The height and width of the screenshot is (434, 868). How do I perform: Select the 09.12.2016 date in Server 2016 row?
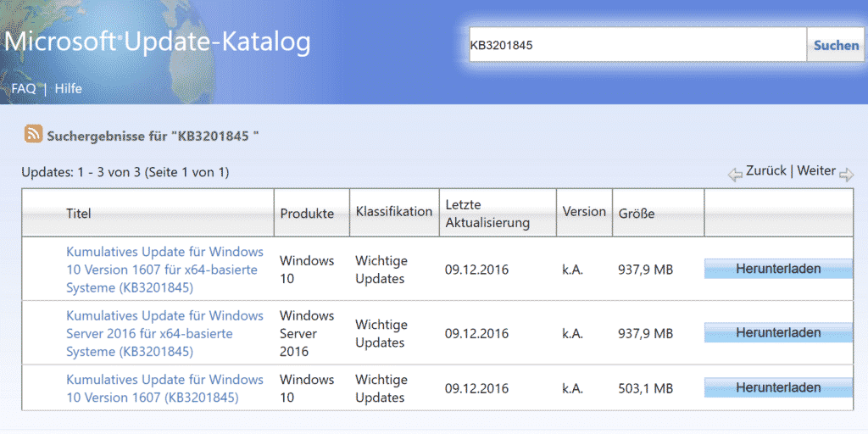click(x=476, y=334)
